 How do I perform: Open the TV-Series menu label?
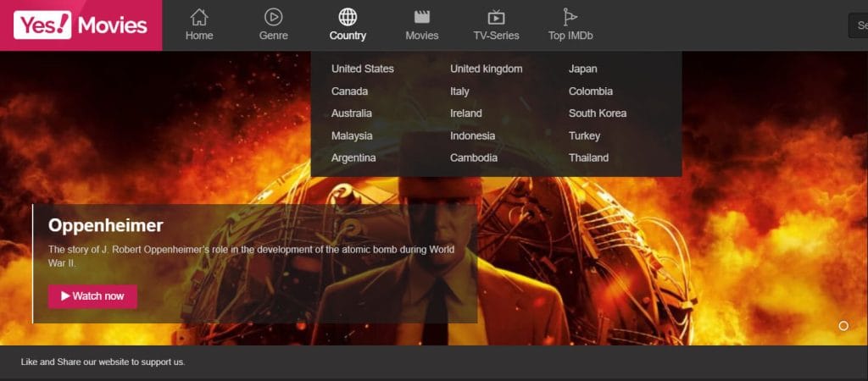(496, 36)
